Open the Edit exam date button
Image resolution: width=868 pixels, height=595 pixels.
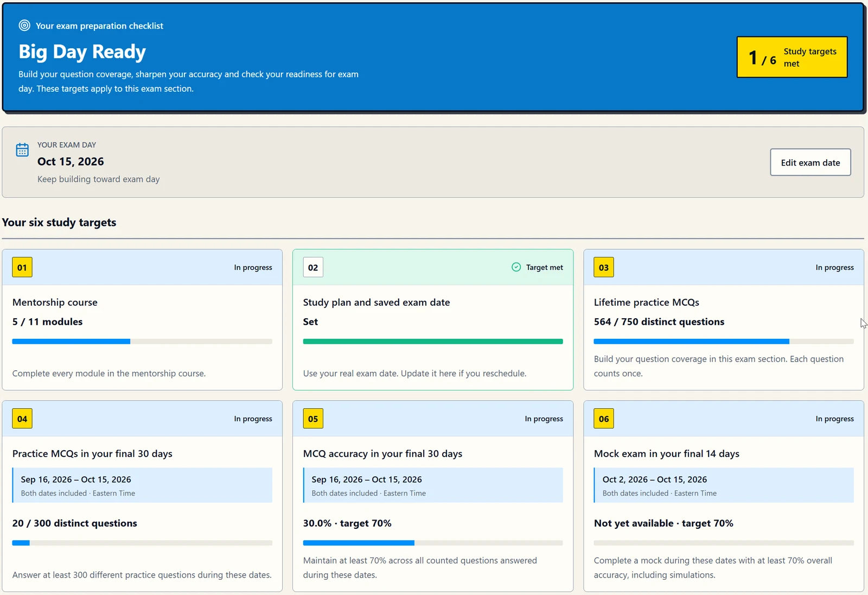pos(810,162)
